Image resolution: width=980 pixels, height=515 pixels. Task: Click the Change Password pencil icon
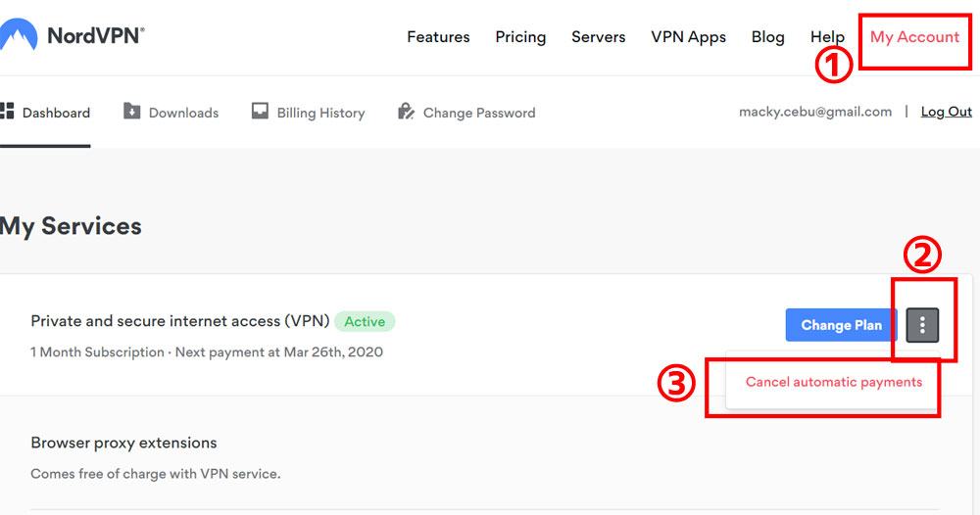click(x=406, y=112)
